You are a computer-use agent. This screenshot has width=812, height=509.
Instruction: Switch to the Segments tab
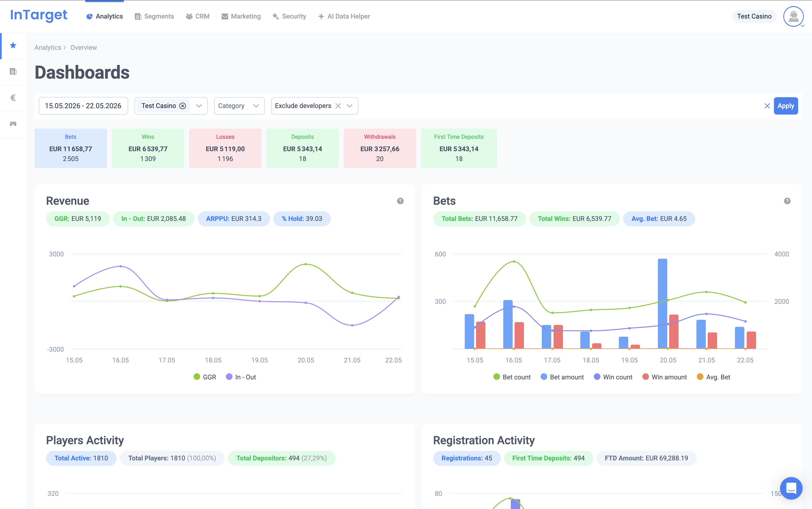pos(154,16)
